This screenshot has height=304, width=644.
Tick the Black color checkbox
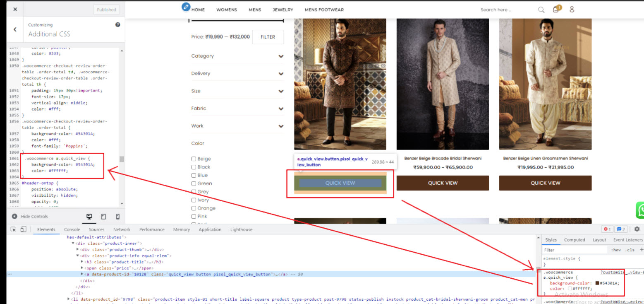(x=194, y=167)
